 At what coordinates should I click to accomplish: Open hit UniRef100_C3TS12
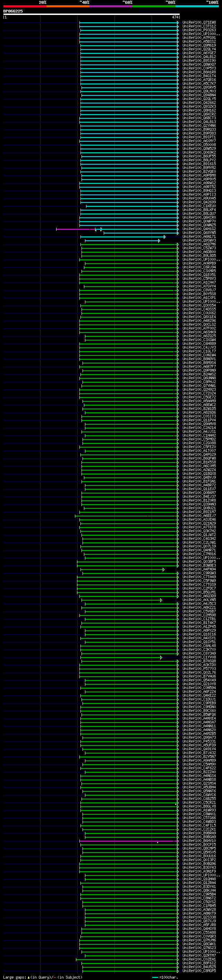coord(199,26)
